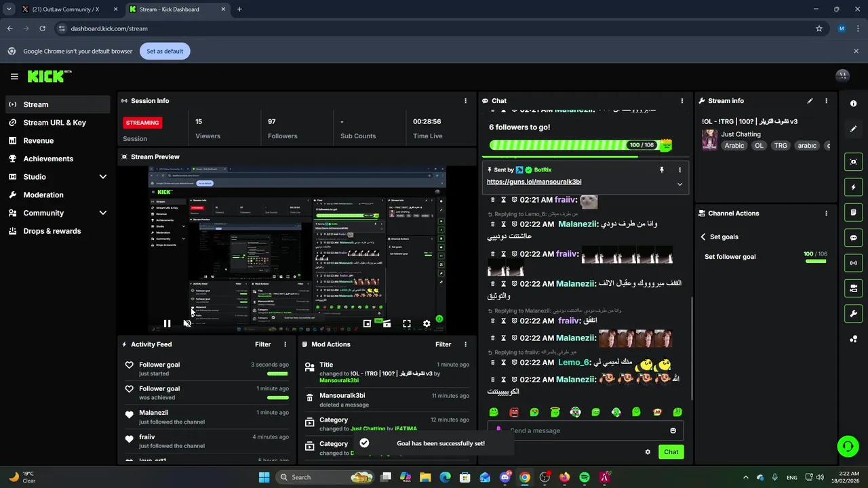Toggle Activity Feed panel via lightning icon
The height and width of the screenshot is (488, 868).
point(853,187)
